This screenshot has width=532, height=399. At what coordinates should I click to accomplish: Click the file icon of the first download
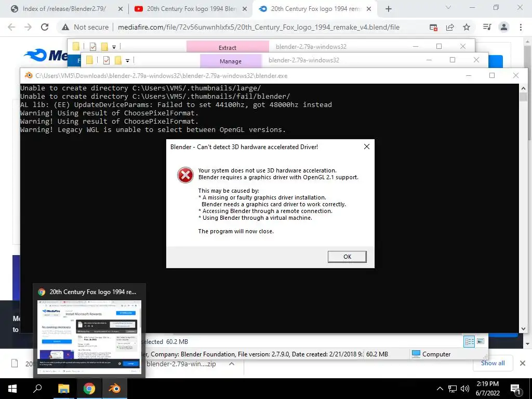coord(15,364)
